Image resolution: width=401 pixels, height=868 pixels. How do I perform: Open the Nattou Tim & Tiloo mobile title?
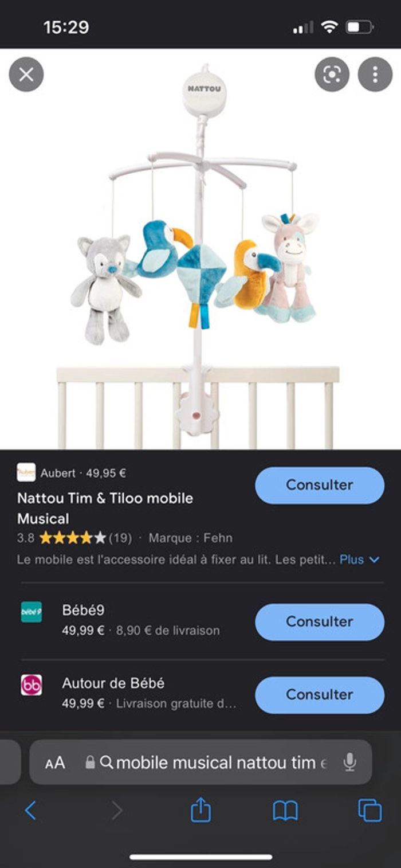pyautogui.click(x=105, y=508)
